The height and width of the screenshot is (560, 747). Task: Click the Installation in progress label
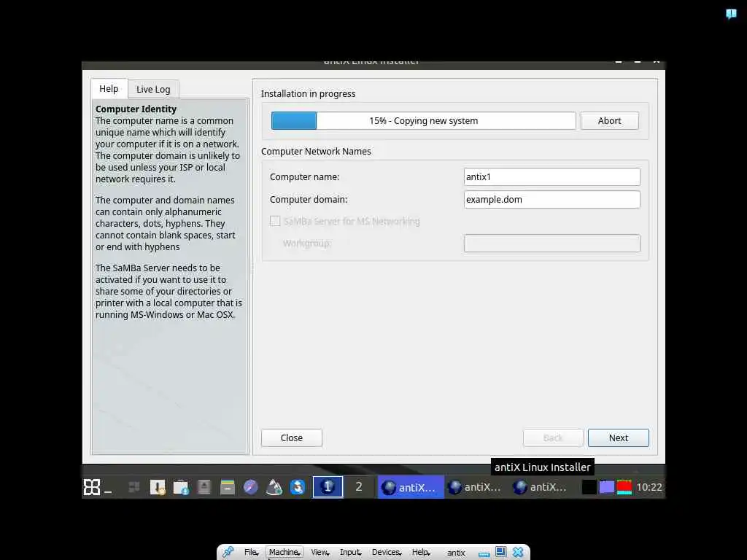309,94
